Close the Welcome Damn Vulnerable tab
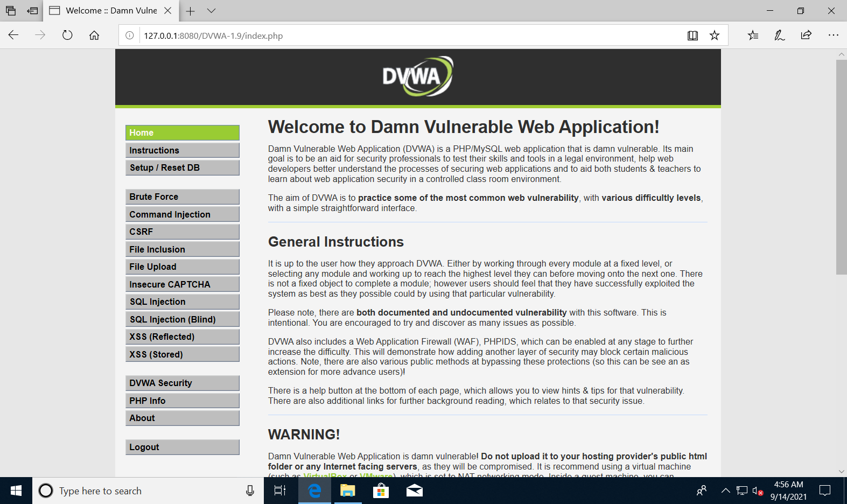The width and height of the screenshot is (847, 504). point(168,11)
